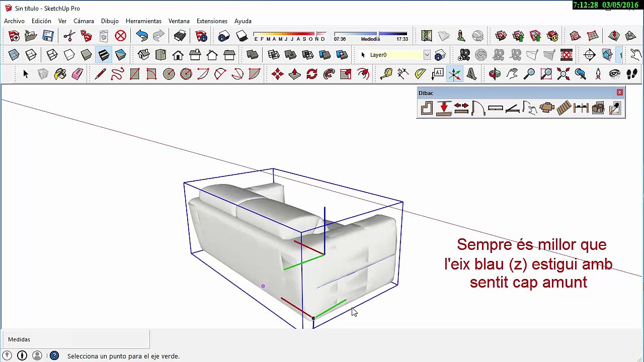
Task: Open Model Info icon
Action: coord(201,36)
